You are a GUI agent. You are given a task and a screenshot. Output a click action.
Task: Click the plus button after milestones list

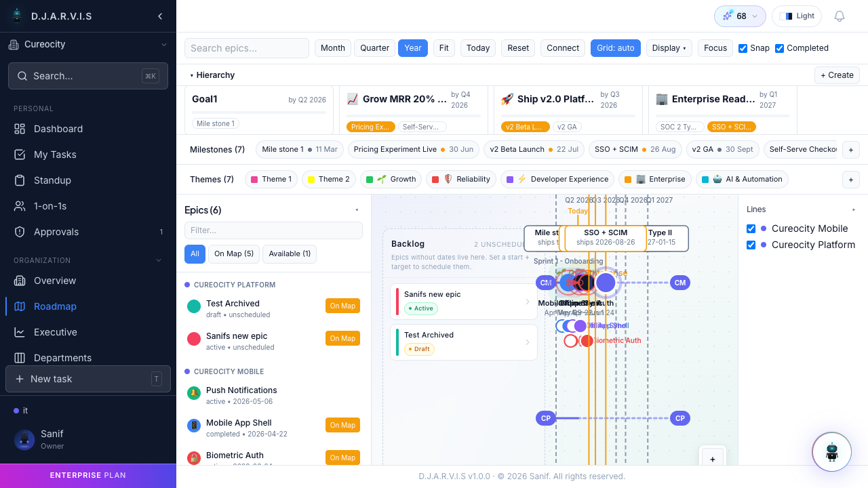tap(851, 149)
